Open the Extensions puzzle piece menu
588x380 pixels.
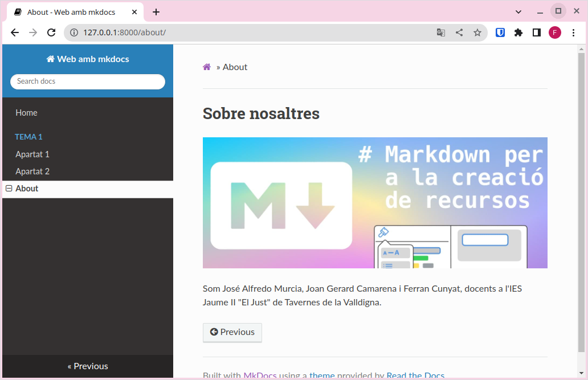pos(518,32)
